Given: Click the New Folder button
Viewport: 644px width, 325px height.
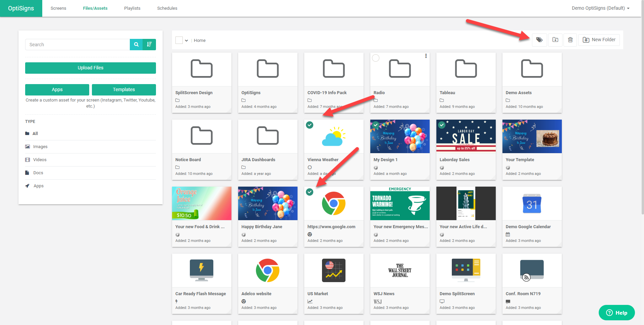Looking at the screenshot, I should (x=599, y=40).
